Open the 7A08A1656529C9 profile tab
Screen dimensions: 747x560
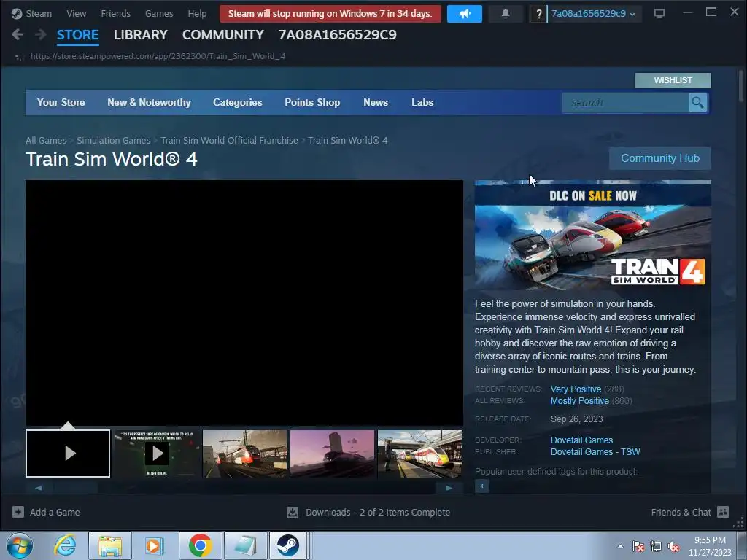(337, 35)
